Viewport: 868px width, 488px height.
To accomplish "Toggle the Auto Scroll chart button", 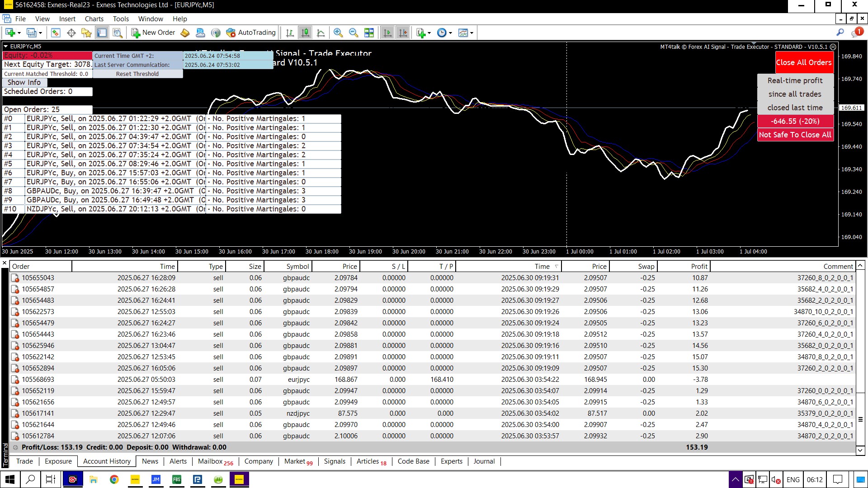I will (x=387, y=33).
